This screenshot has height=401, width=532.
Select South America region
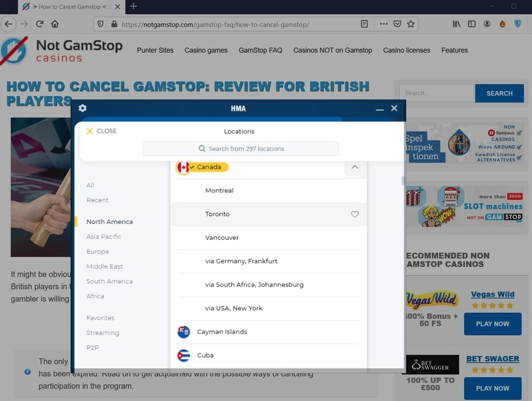pos(109,281)
